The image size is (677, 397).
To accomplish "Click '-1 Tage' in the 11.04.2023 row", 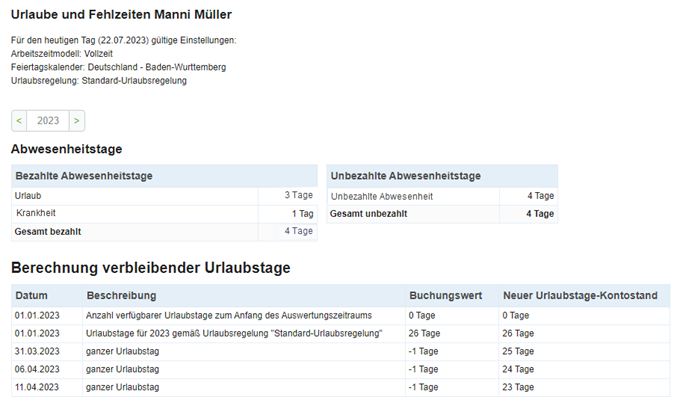I will point(424,387).
